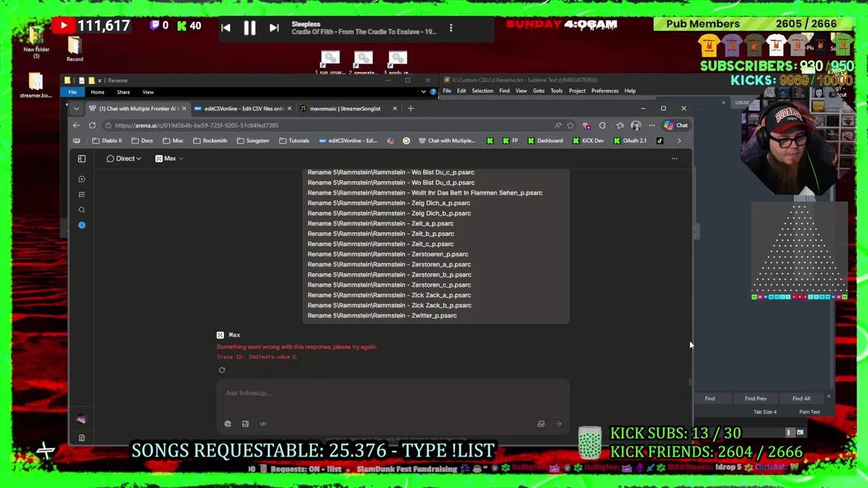868x488 pixels.
Task: Toggle web search globe in prompt box
Action: point(228,424)
